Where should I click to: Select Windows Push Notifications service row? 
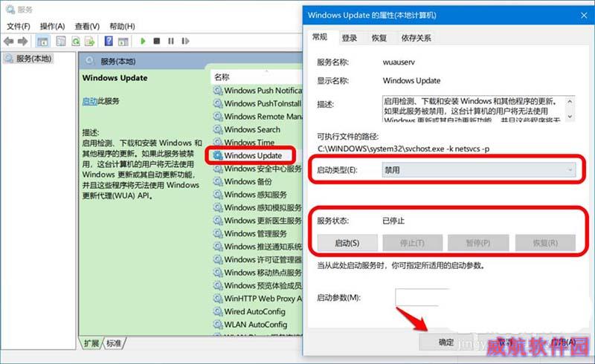pyautogui.click(x=257, y=91)
